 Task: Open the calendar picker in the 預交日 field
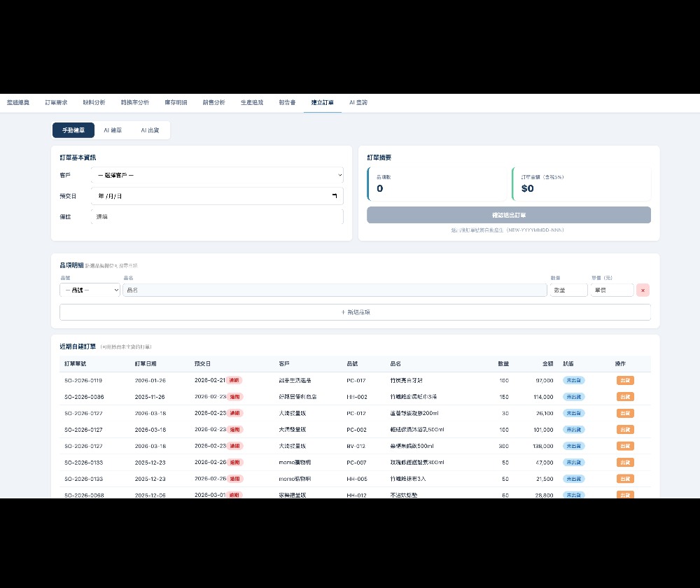[x=335, y=196]
